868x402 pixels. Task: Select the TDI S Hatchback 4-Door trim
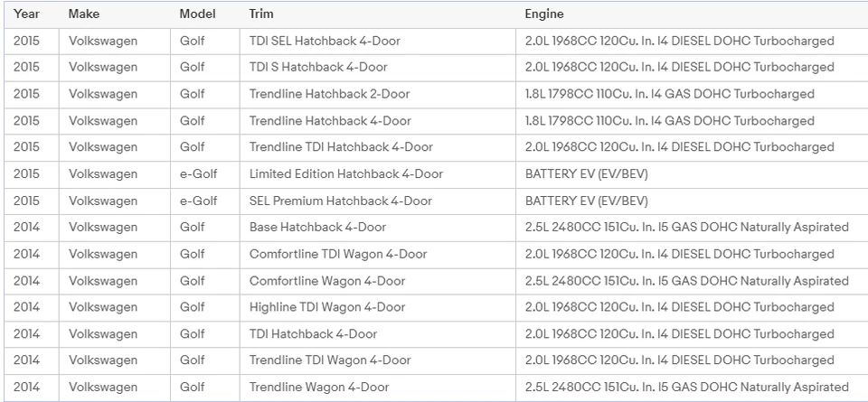click(317, 68)
